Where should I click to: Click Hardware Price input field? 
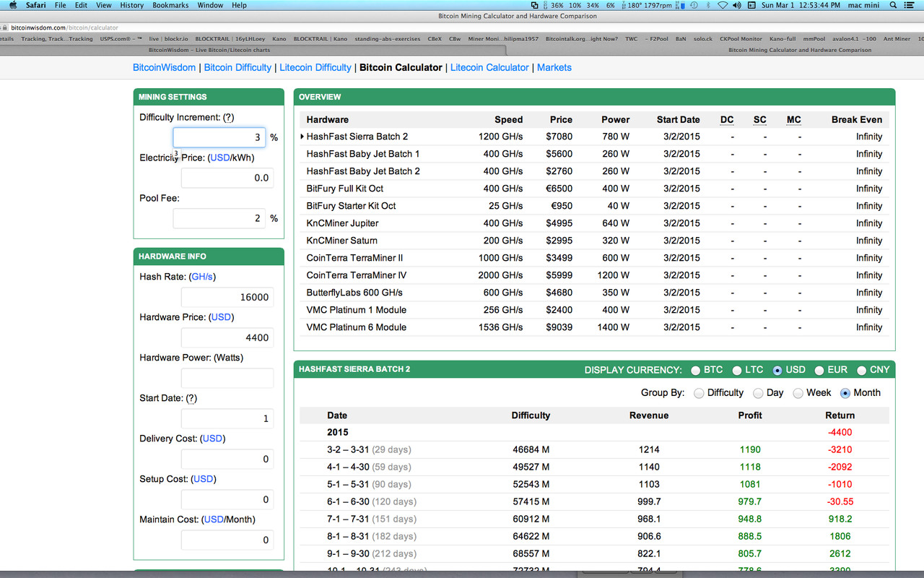[x=227, y=337]
